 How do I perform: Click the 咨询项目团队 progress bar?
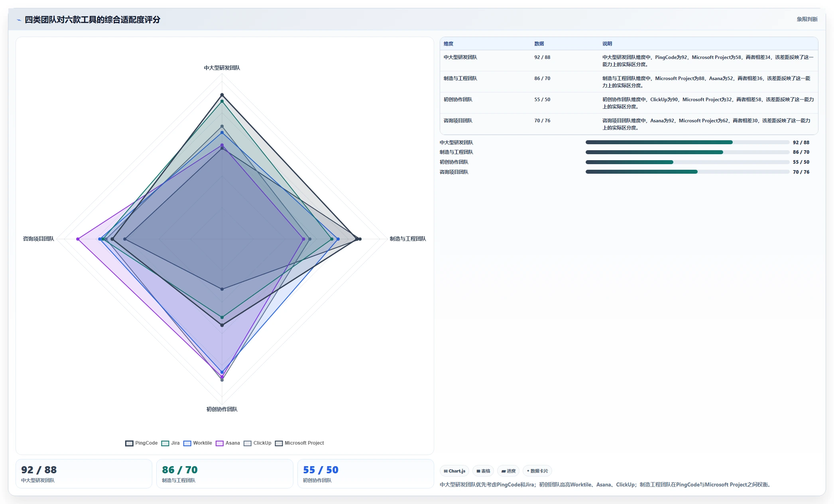pyautogui.click(x=687, y=172)
